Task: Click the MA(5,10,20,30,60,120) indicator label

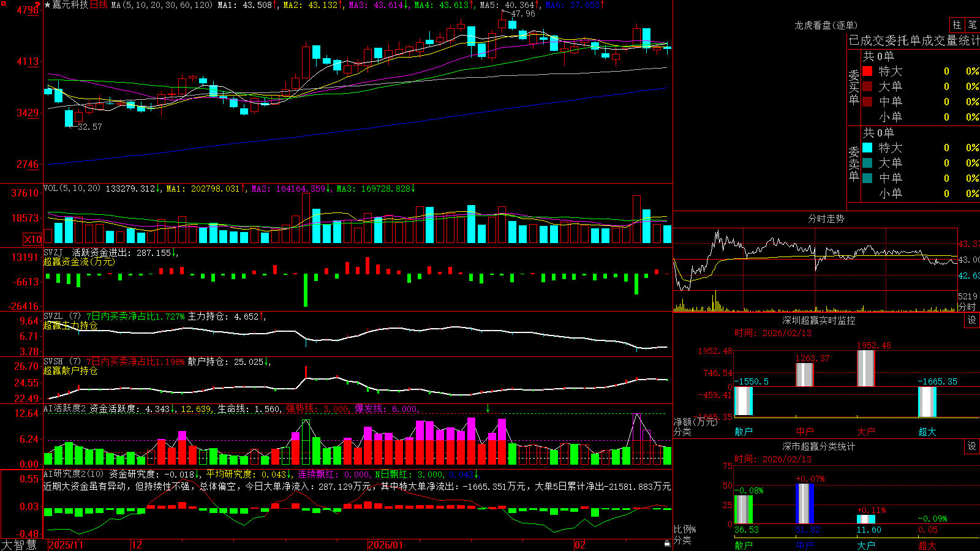Action: click(162, 5)
